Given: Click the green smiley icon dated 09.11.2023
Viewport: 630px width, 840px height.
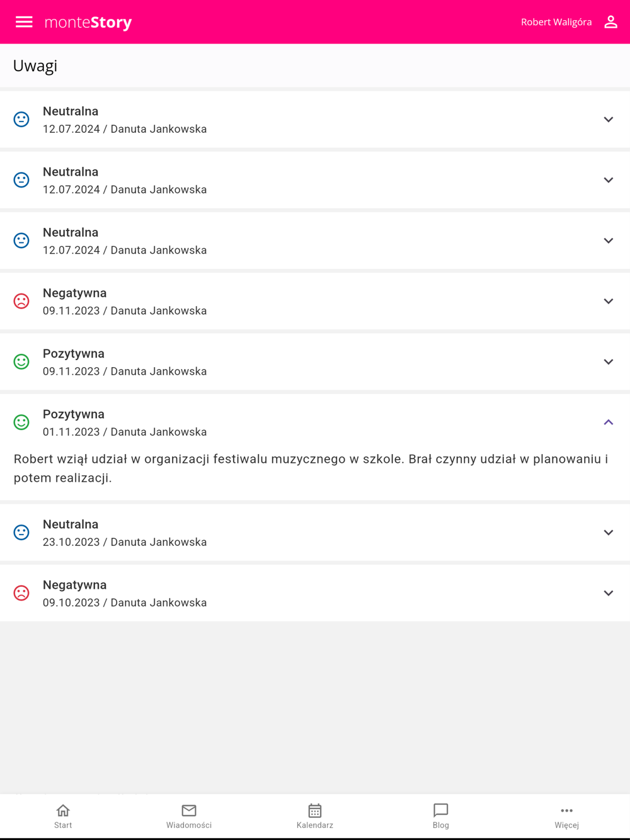Looking at the screenshot, I should coord(21,361).
